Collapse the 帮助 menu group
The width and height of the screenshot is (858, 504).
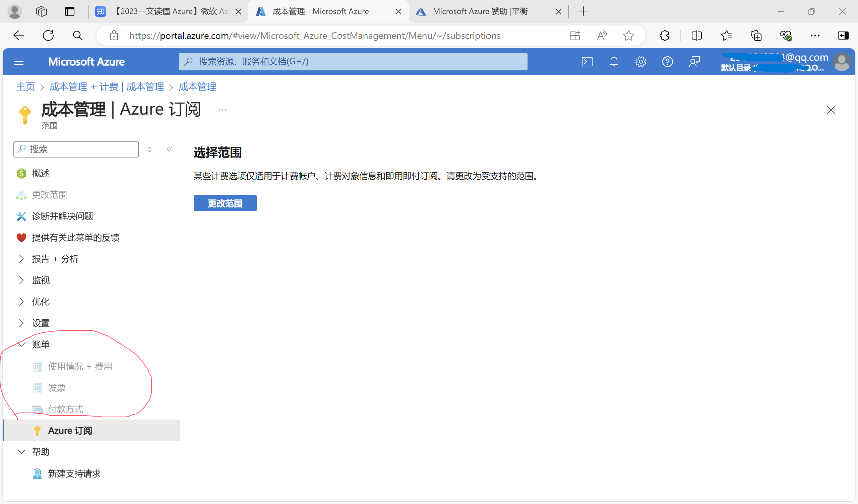pyautogui.click(x=34, y=452)
